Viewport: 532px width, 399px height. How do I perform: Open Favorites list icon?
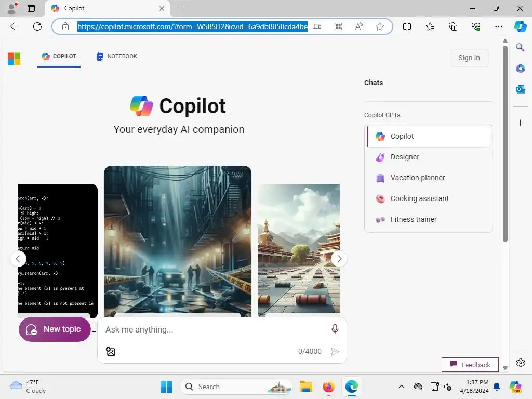pyautogui.click(x=430, y=26)
